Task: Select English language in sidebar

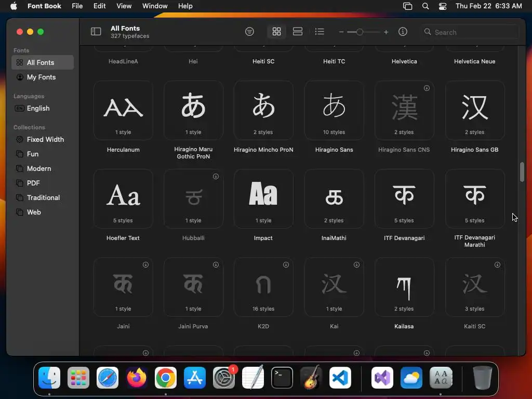Action: click(43, 108)
